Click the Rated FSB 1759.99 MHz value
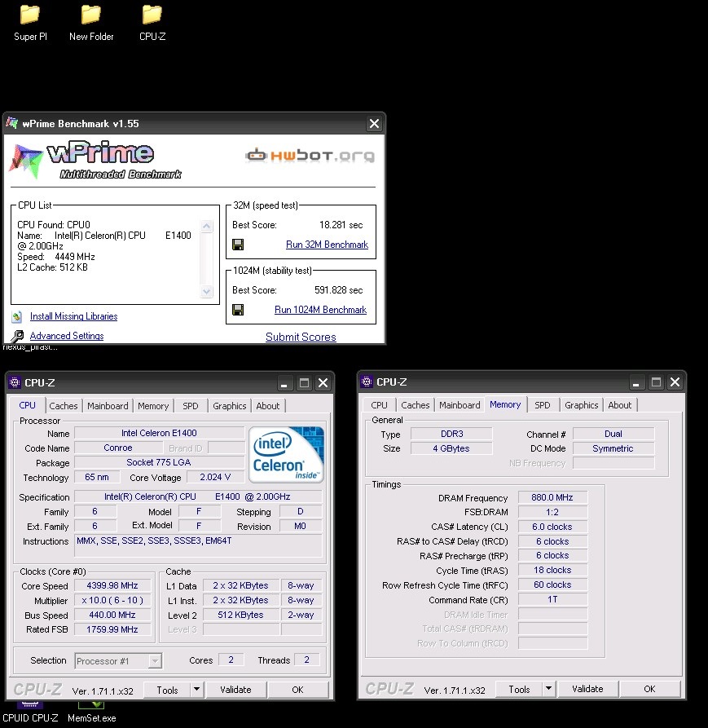 coord(112,629)
